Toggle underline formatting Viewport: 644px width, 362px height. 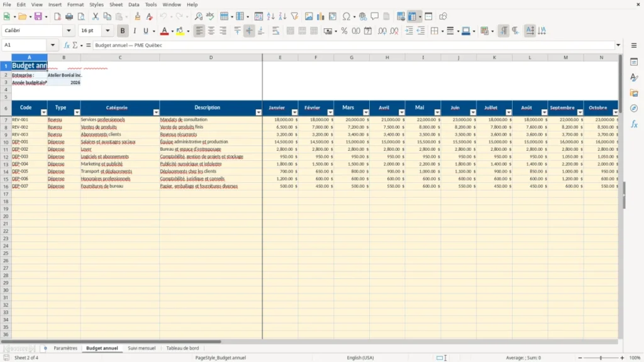pos(145,31)
